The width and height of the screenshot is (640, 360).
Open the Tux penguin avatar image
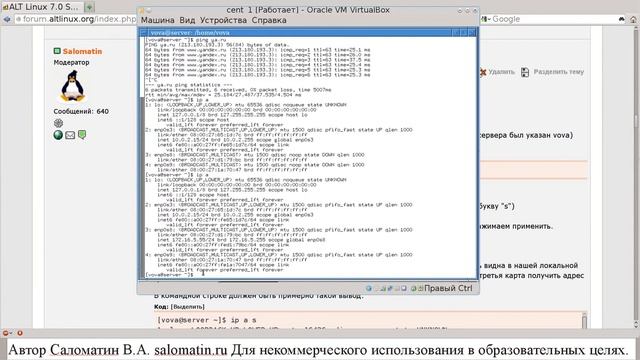point(73,86)
